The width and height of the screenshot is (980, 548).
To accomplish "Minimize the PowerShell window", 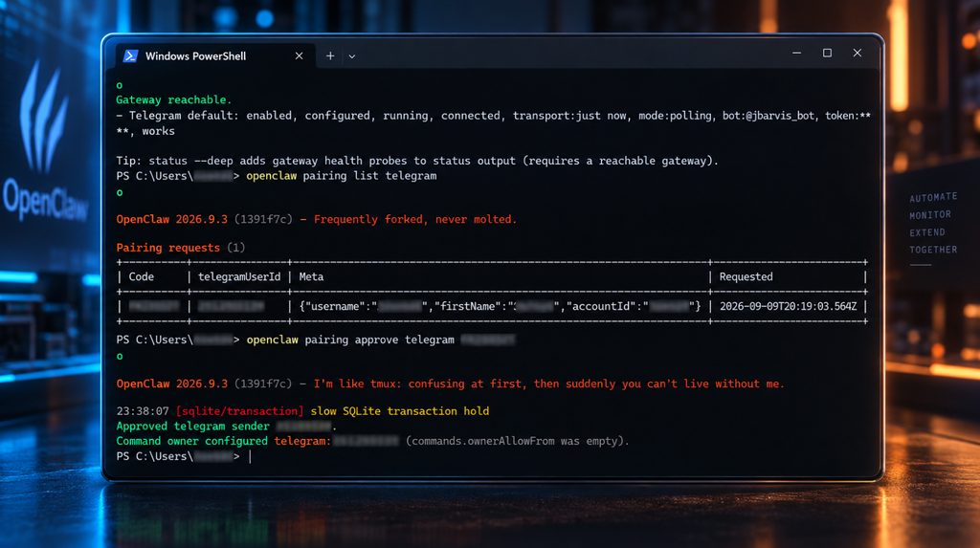I will tap(796, 54).
